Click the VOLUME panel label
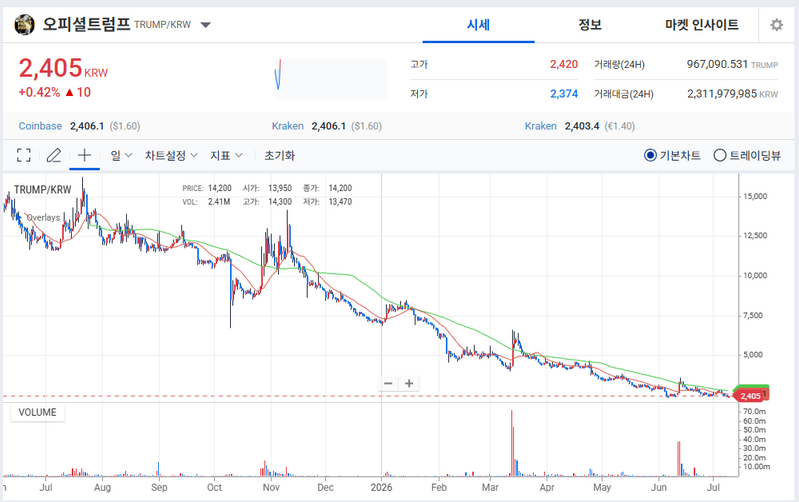The width and height of the screenshot is (799, 502). pos(37,412)
